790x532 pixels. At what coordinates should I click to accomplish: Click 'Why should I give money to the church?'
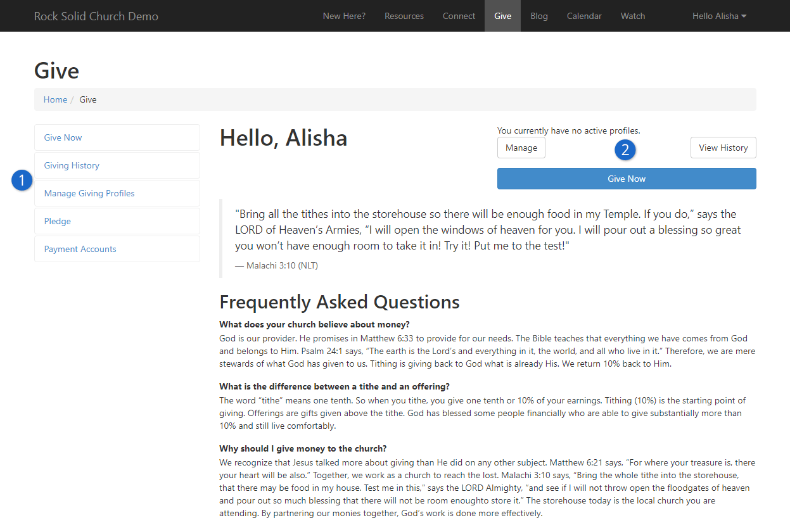click(x=303, y=448)
